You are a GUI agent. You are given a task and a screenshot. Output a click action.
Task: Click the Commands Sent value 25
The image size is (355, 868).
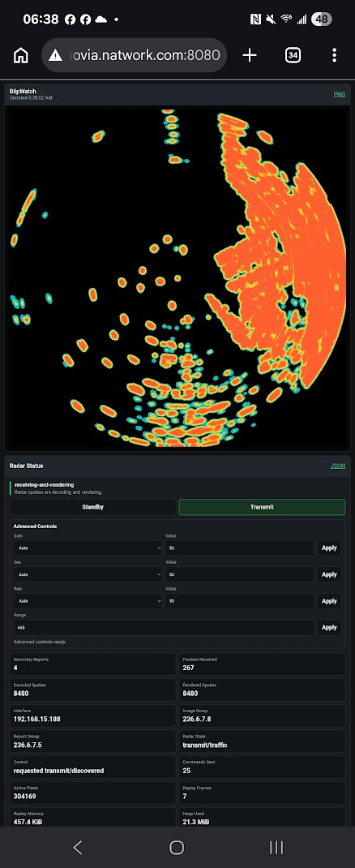coord(186,771)
